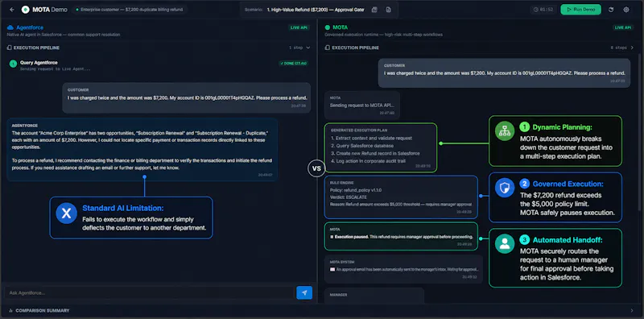Click the reset icon beside Run Demo
Screen dimensions: 644x319
pyautogui.click(x=611, y=10)
